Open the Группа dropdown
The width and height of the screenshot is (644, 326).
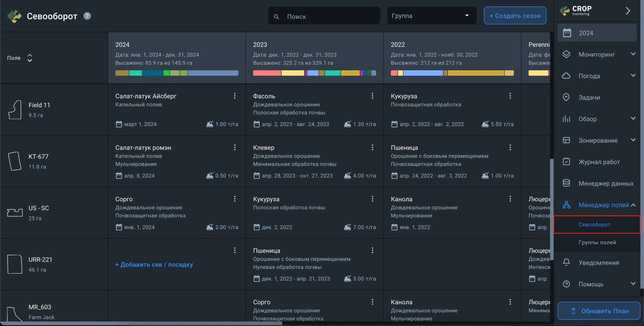click(x=432, y=16)
